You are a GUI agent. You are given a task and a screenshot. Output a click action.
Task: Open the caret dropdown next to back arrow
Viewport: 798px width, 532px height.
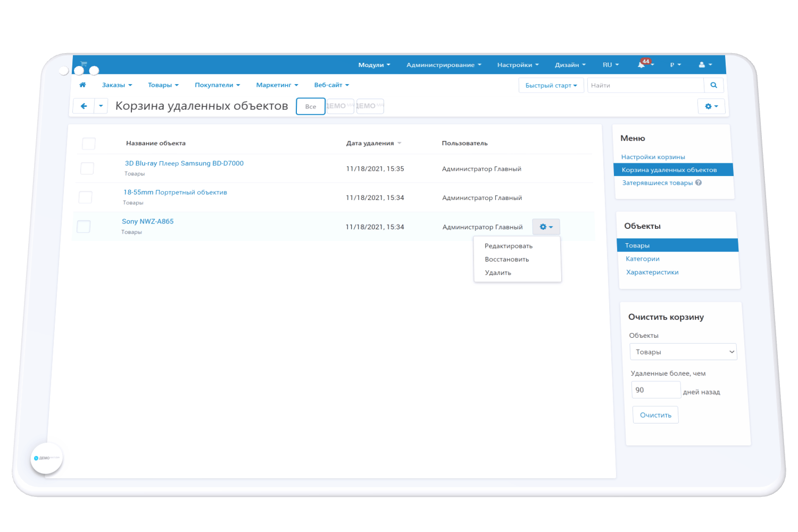(x=101, y=106)
